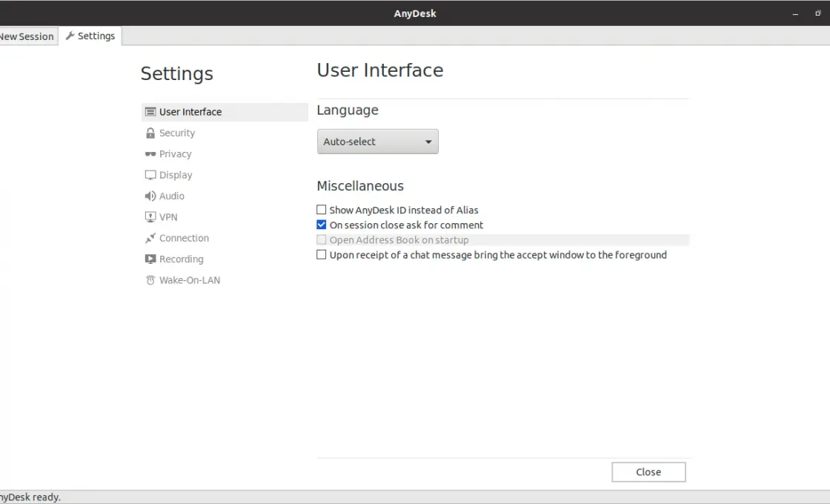Click the wrench icon on Settings tab
The width and height of the screenshot is (830, 504).
tap(70, 36)
